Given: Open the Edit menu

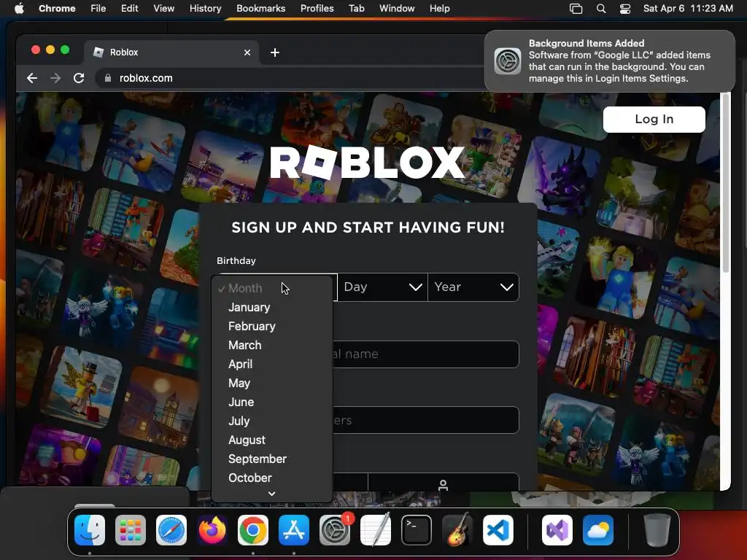Looking at the screenshot, I should click(129, 8).
